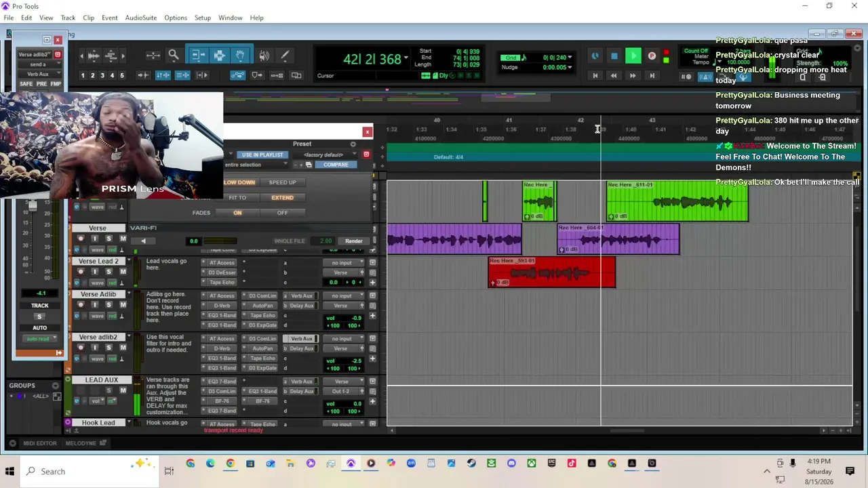This screenshot has width=868, height=488.
Task: Expand the GROUPS list menu icon
Action: 56,386
